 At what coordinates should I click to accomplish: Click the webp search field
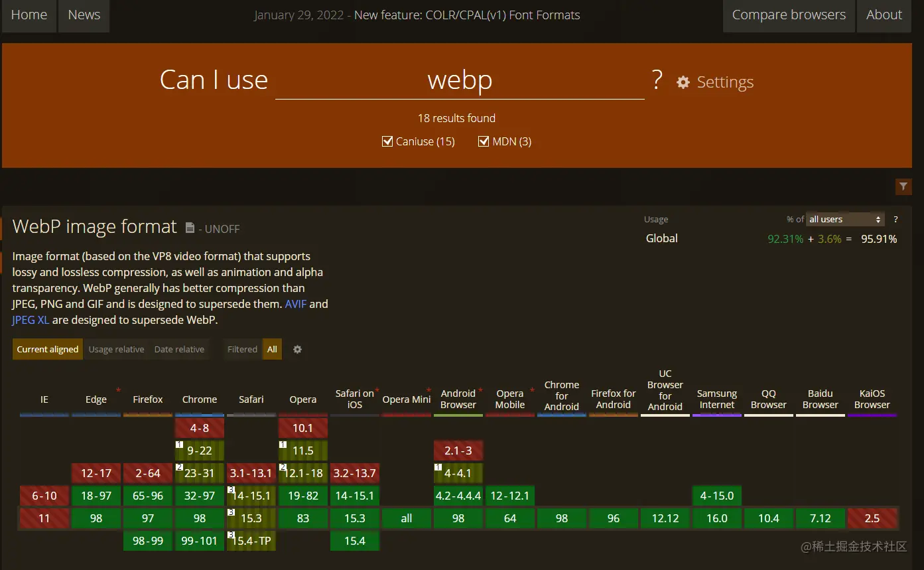click(460, 80)
